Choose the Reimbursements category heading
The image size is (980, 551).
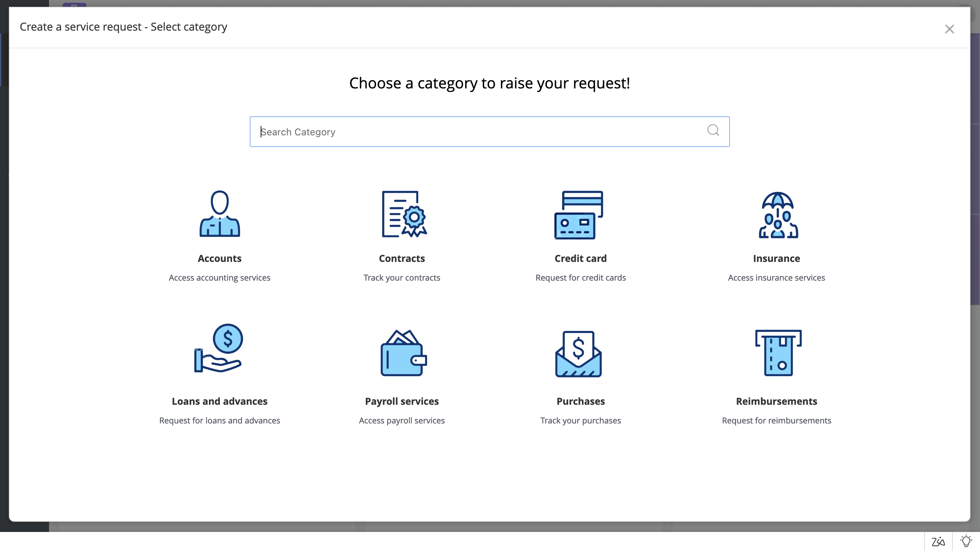click(x=776, y=401)
